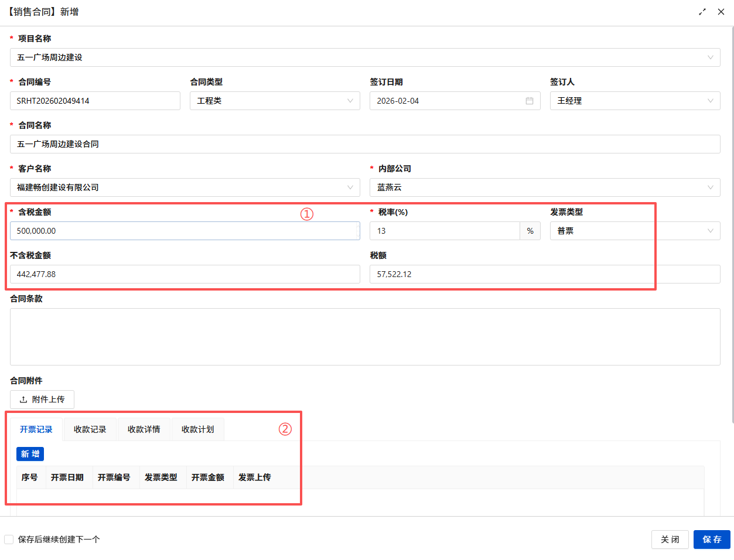This screenshot has width=734, height=560.
Task: Toggle 保存后继续创建下一个 checkbox
Action: click(x=9, y=539)
